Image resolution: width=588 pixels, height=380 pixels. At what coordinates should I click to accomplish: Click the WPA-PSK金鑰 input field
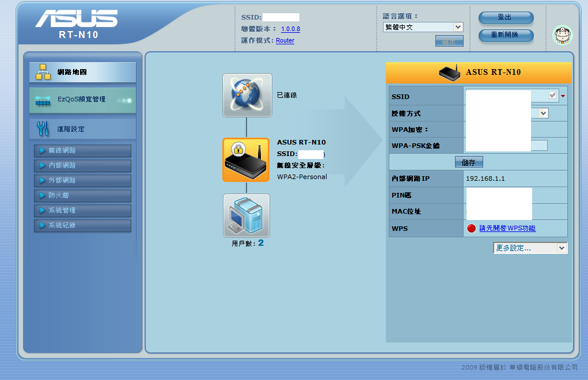pos(506,146)
